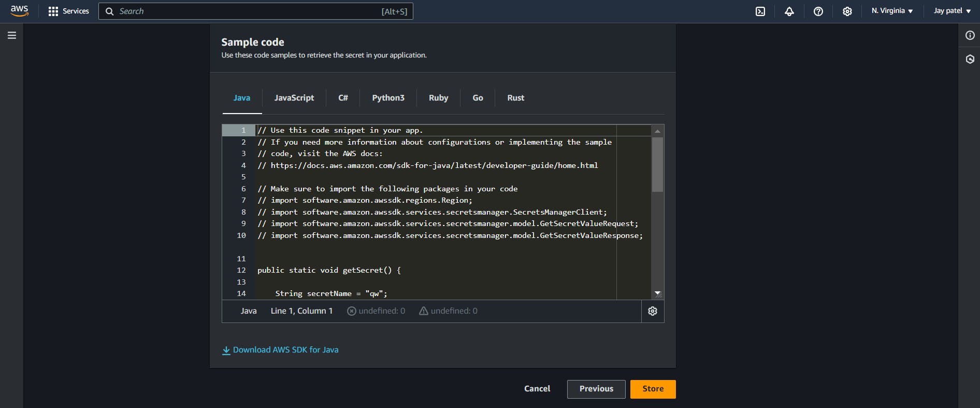Open the N. Virginia region dropdown

[x=892, y=11]
